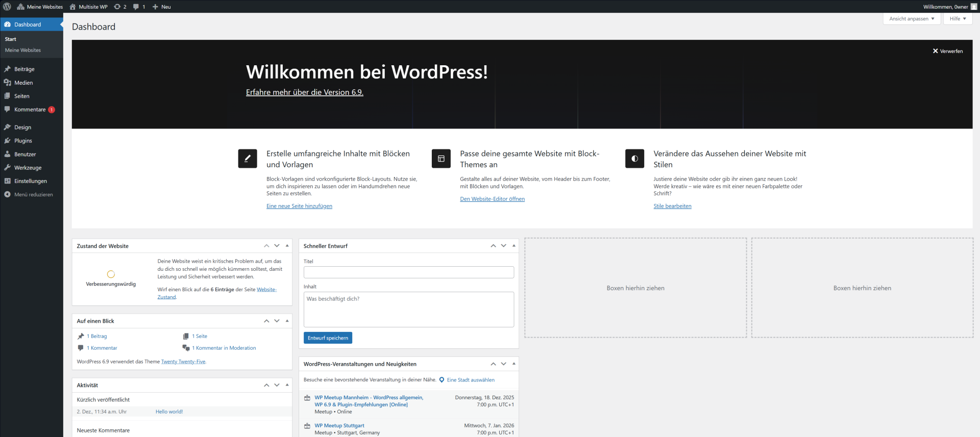The height and width of the screenshot is (437, 980).
Task: Open link Erfahre mehr über die Version 6.9
Action: (x=305, y=92)
